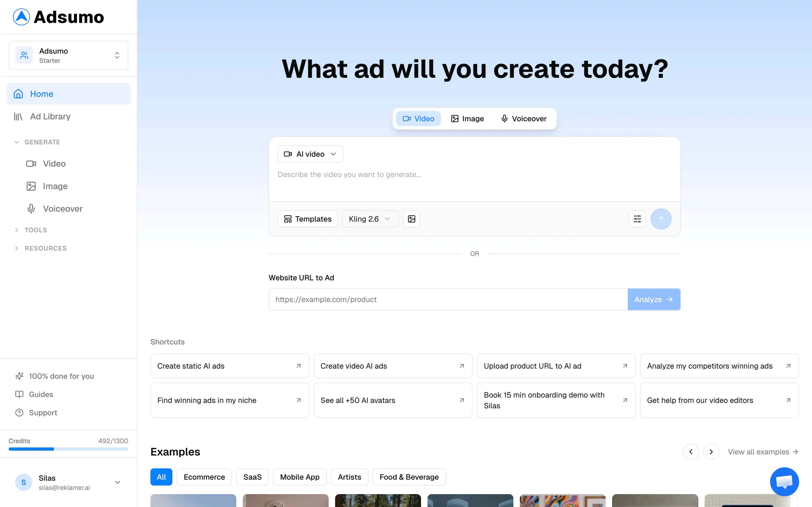Click the credits progress bar
The image size is (812, 507).
pyautogui.click(x=68, y=449)
